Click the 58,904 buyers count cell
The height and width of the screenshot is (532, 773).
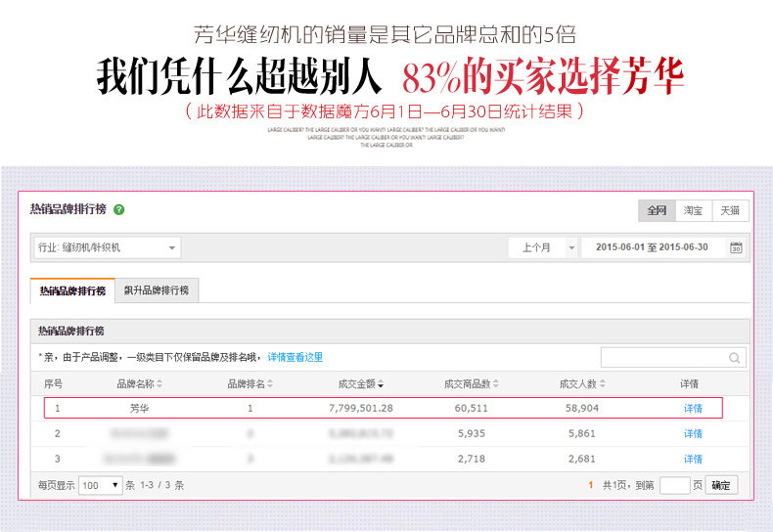point(582,409)
